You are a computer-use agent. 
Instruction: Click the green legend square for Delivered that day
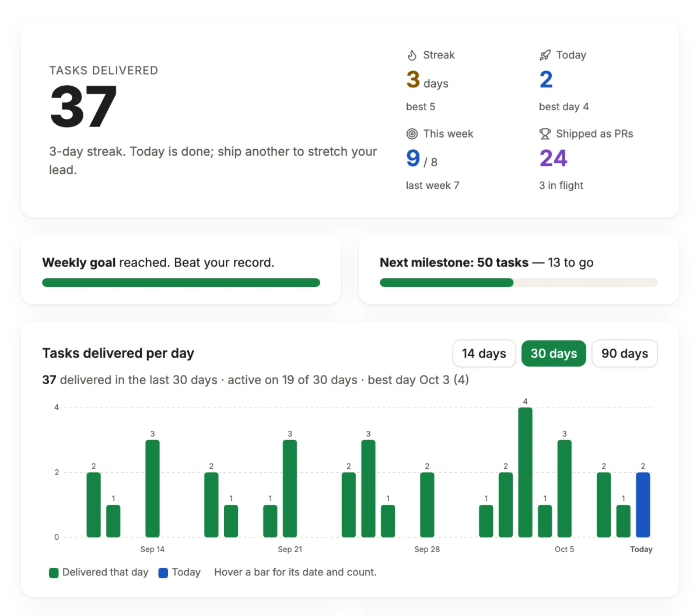pyautogui.click(x=54, y=573)
